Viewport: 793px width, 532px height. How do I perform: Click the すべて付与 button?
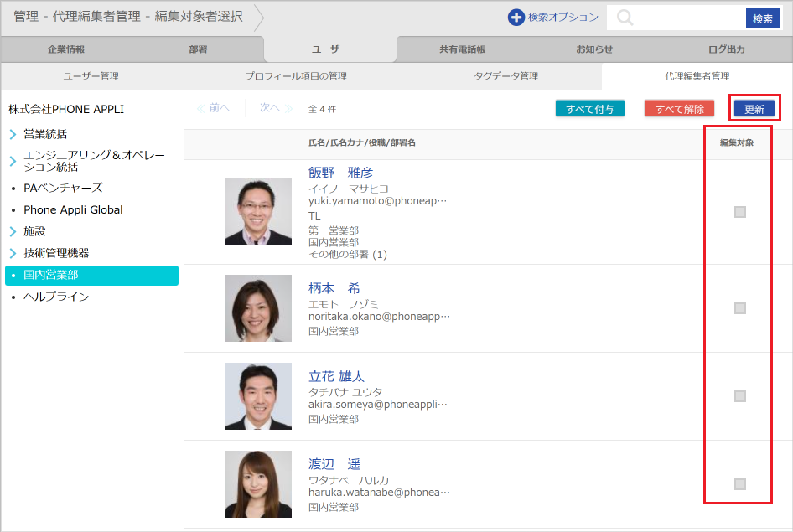589,109
